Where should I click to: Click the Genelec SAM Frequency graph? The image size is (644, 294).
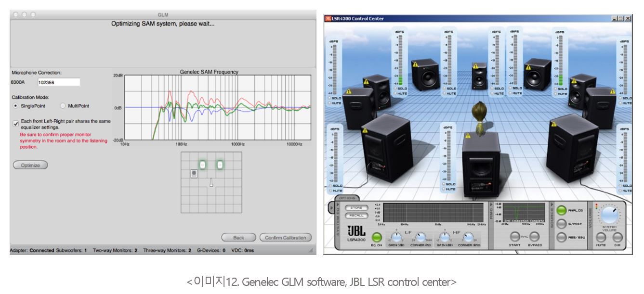coord(218,108)
